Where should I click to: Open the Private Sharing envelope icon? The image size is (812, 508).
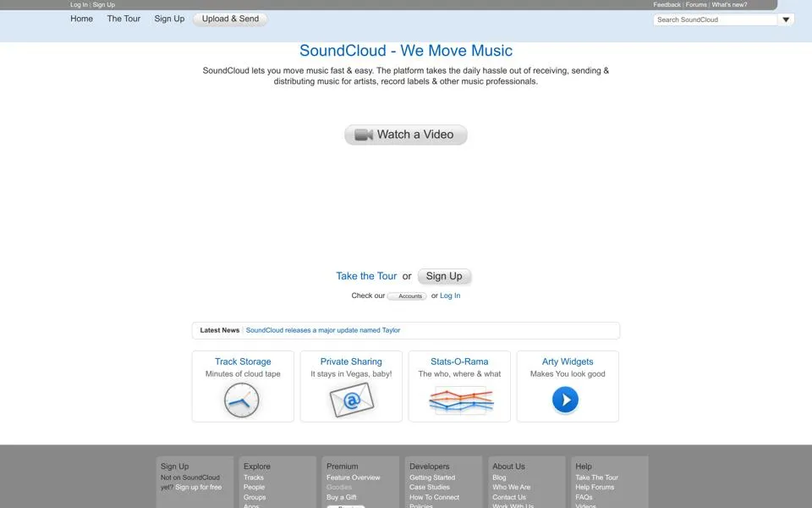point(351,400)
